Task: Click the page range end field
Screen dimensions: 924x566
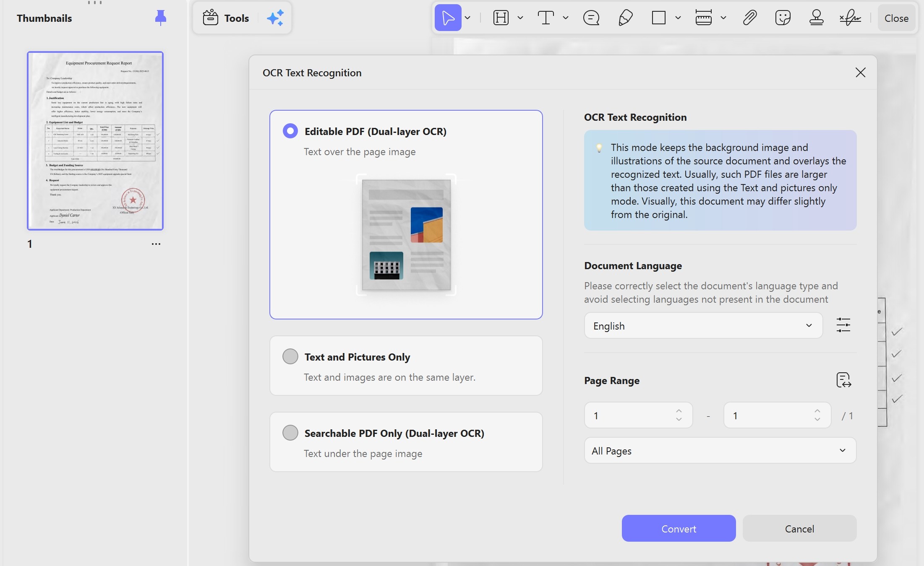Action: click(777, 415)
